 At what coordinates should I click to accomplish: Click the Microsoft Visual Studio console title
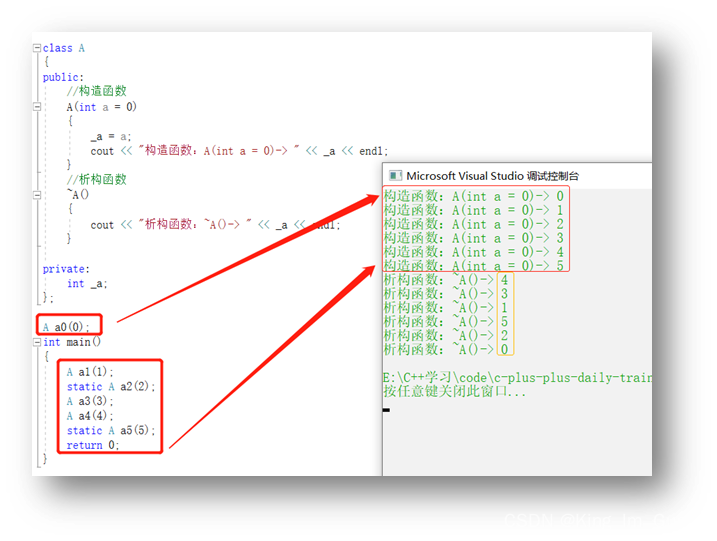492,176
